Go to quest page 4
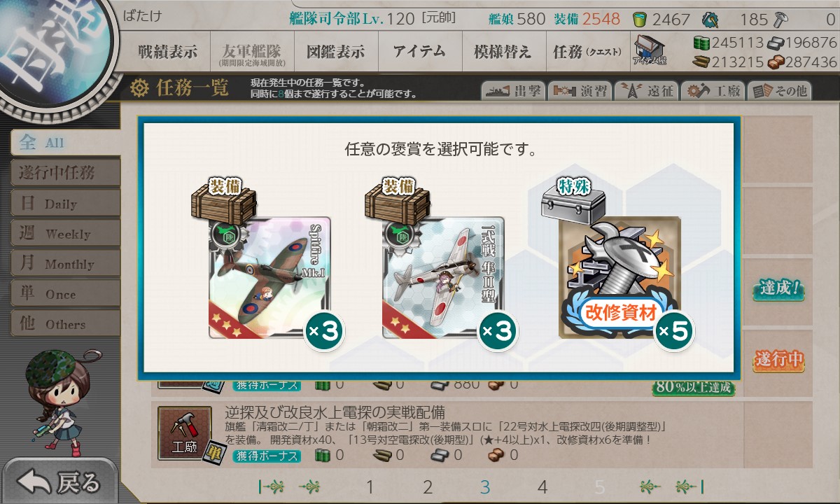The image size is (840, 504). click(x=542, y=487)
